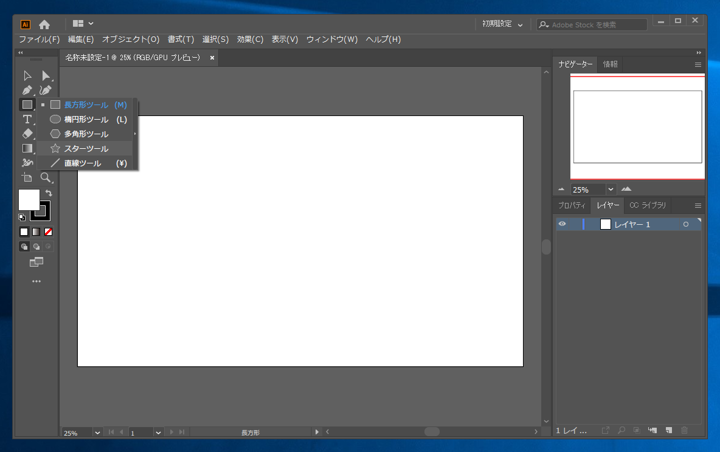720x452 pixels.
Task: Switch to the プロパティ tab
Action: click(x=572, y=205)
